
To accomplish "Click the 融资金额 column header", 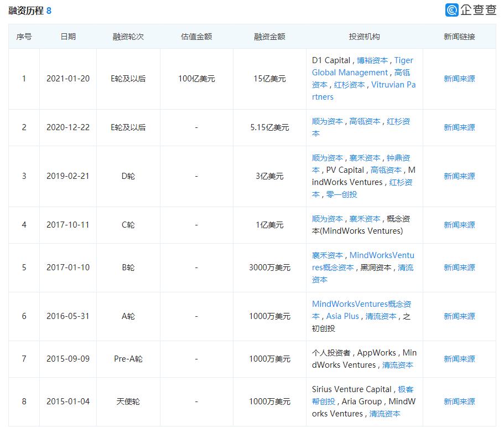I will 269,37.
